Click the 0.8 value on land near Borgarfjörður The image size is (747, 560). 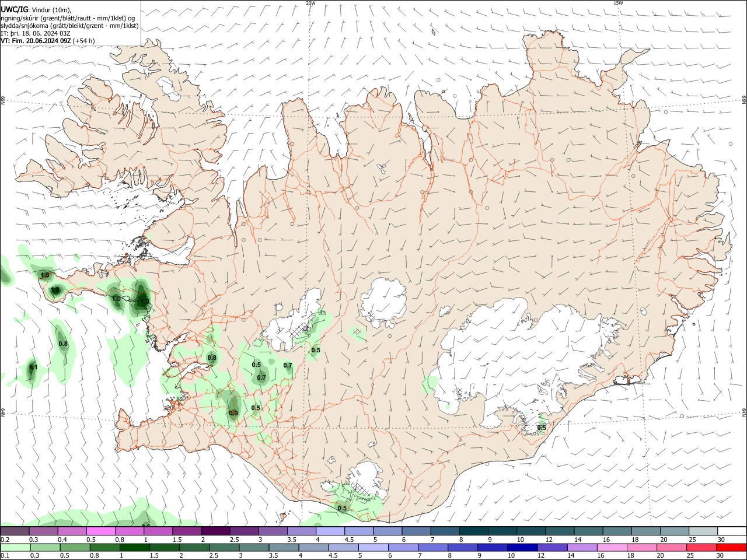(212, 358)
